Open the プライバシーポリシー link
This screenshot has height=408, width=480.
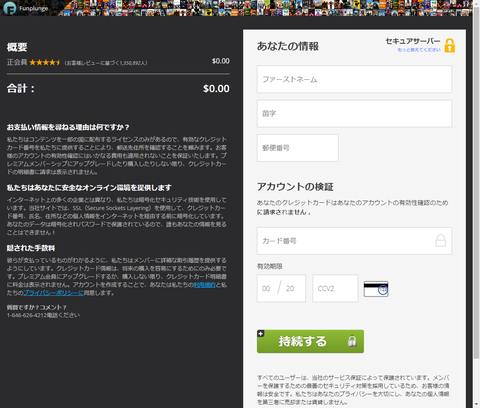coord(53,293)
